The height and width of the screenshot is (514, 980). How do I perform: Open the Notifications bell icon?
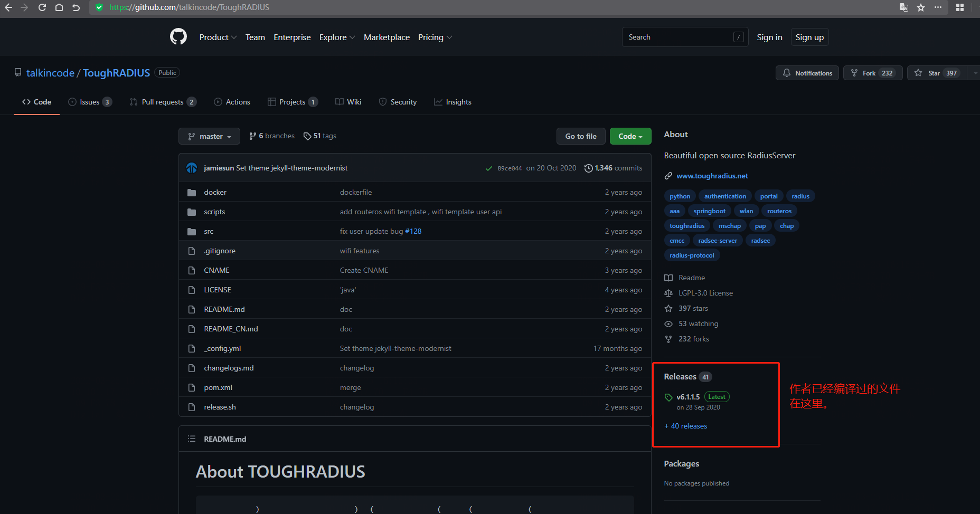pyautogui.click(x=786, y=73)
